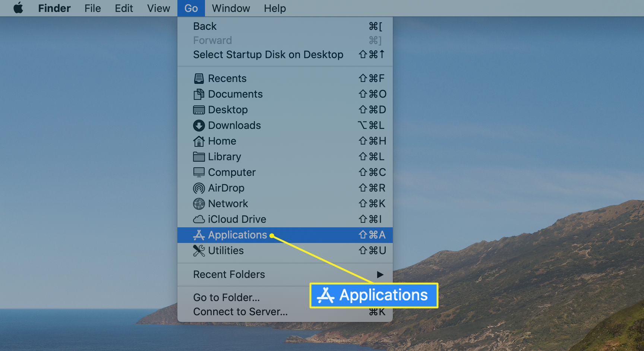Open the Apple menu
The image size is (644, 351).
(x=18, y=8)
